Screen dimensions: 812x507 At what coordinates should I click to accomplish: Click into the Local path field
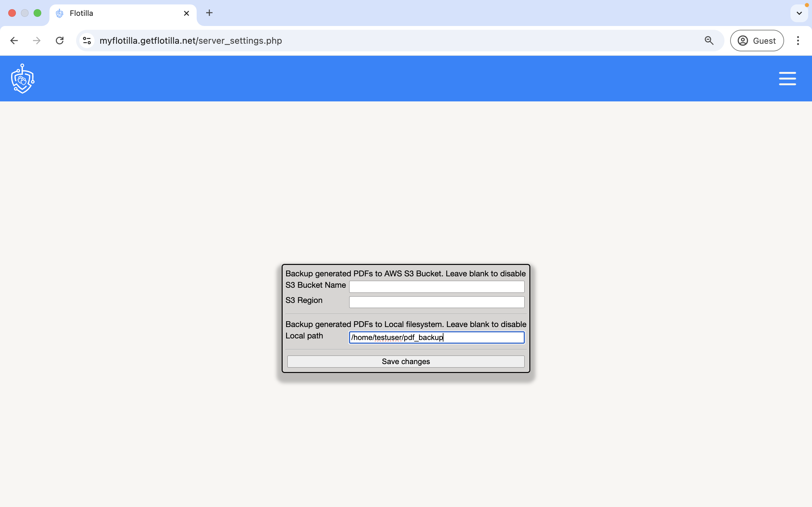tap(436, 337)
